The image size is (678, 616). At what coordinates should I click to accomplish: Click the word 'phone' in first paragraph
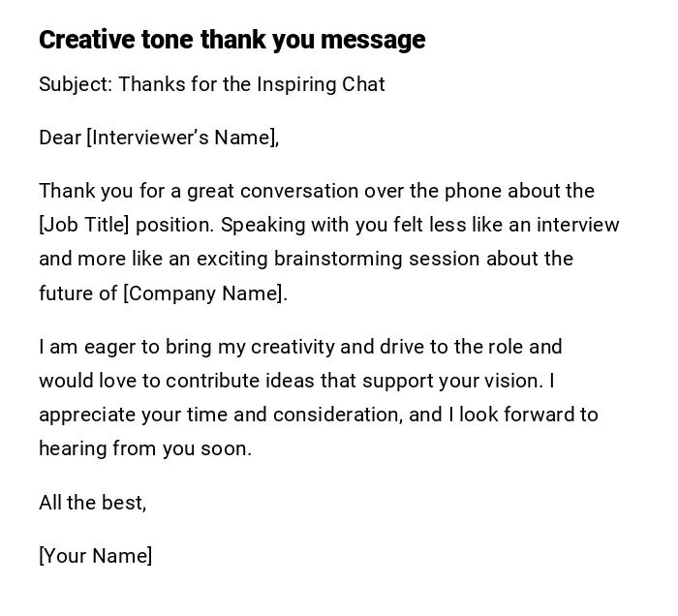[476, 191]
